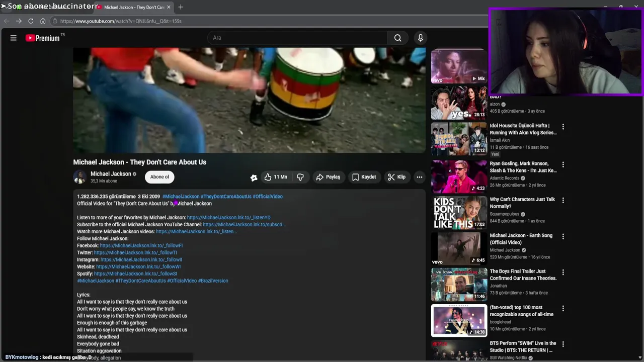Image resolution: width=644 pixels, height=362 pixels.
Task: Open Idol House'ta Üçüncü Hafta thumbnail
Action: pyautogui.click(x=458, y=139)
